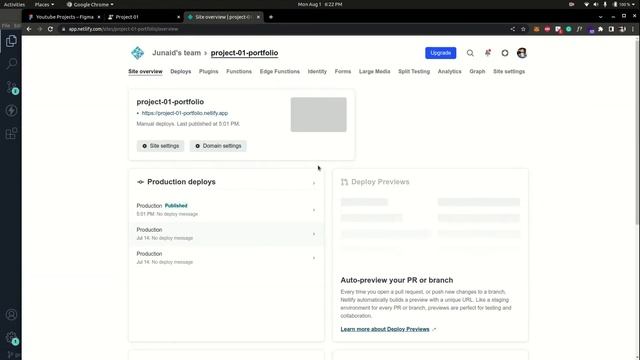Click the MetaMask fox extension icon
The height and width of the screenshot is (360, 640).
pyautogui.click(x=537, y=29)
